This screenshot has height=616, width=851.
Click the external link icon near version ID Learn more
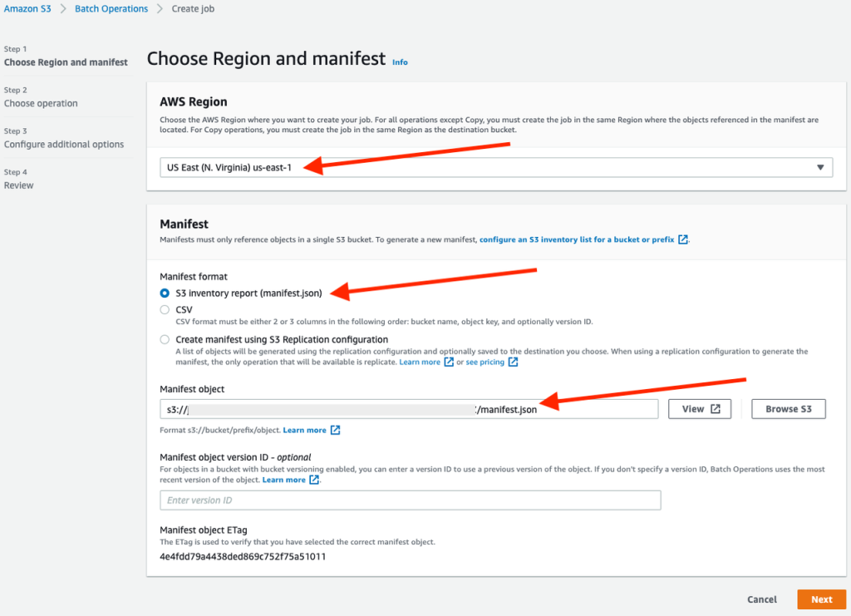tap(315, 479)
